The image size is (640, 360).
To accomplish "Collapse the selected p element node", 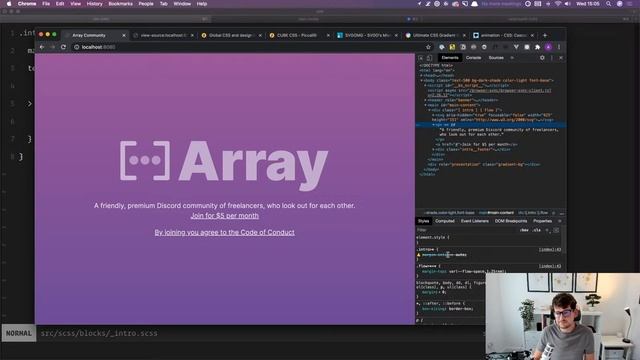I will (433, 125).
